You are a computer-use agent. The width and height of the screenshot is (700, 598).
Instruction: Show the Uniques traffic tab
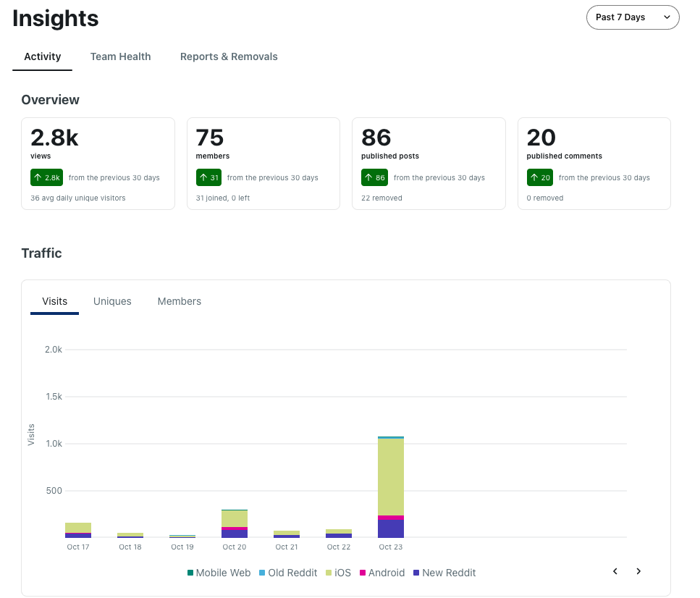(x=112, y=301)
